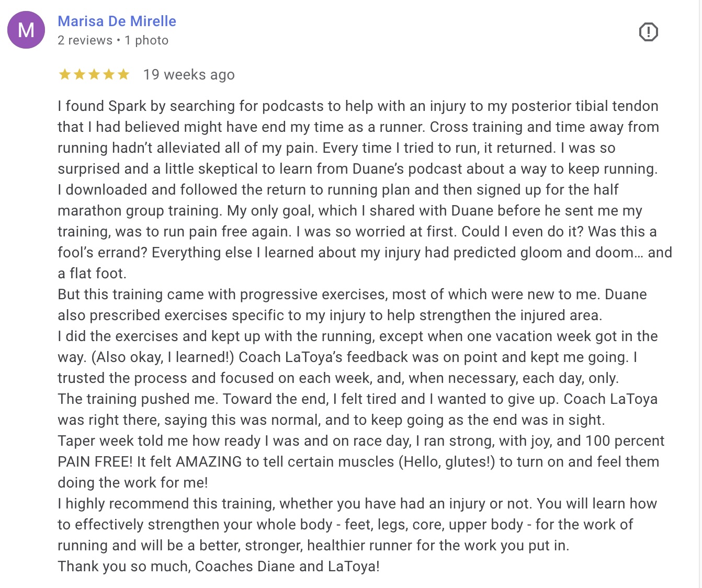702x588 pixels.
Task: Click the opening "I found Spark" line
Action: click(105, 106)
